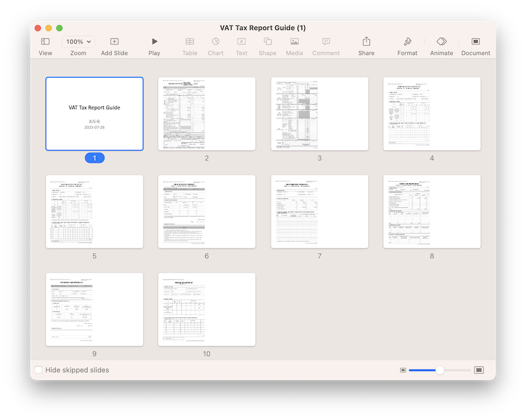The height and width of the screenshot is (420, 526).
Task: Click the Comment toolbar icon
Action: click(326, 41)
